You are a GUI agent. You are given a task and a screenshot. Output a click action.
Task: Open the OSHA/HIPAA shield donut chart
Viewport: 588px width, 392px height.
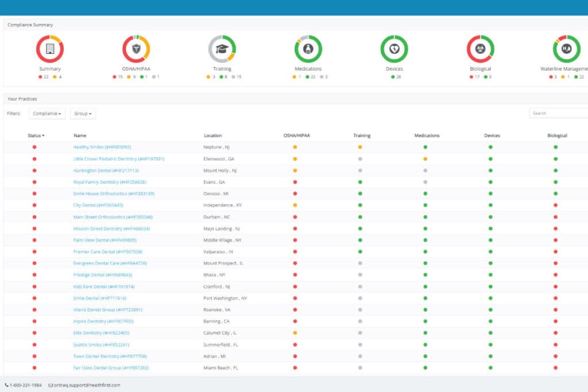(x=136, y=49)
